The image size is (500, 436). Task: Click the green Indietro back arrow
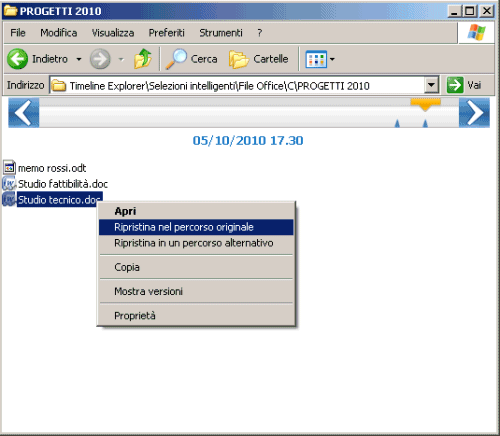(17, 59)
